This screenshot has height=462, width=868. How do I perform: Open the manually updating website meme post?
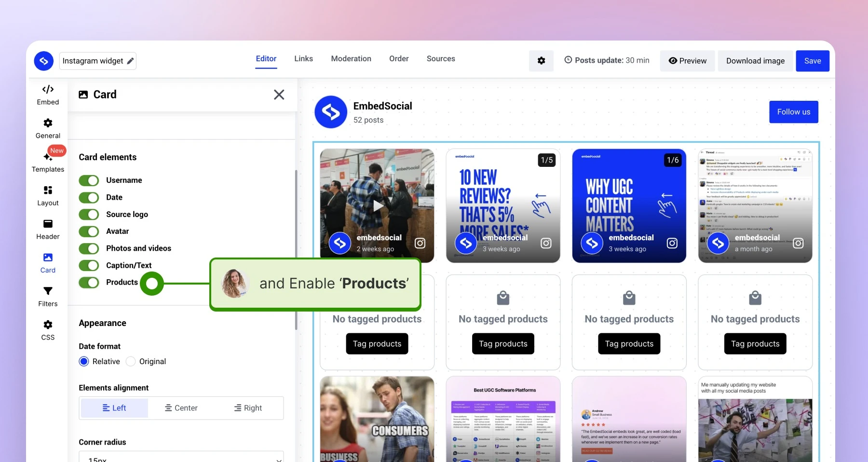coord(755,419)
